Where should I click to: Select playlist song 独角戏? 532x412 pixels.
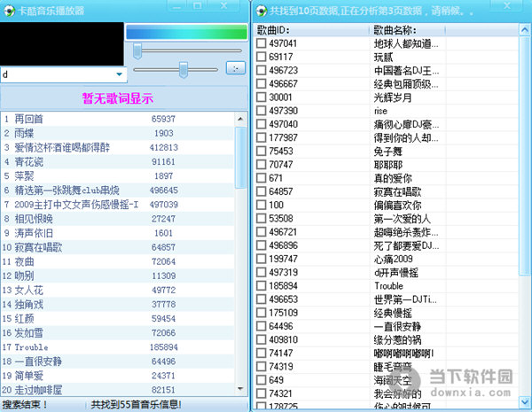[117, 304]
